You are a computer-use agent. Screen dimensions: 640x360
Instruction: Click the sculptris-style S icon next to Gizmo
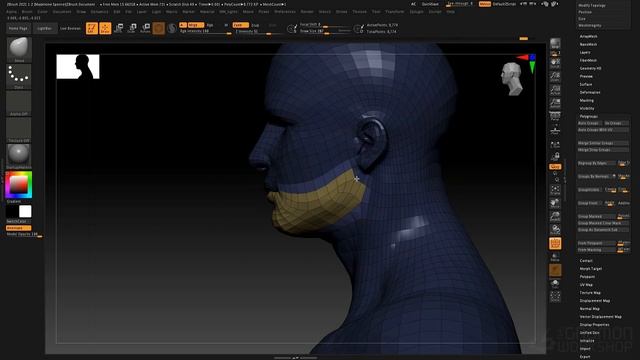click(x=172, y=28)
